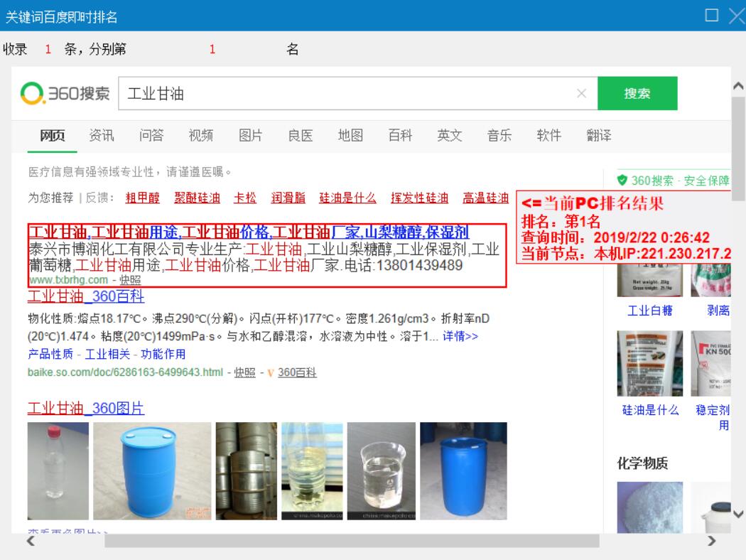Viewport: 746px width, 560px height.
Task: Switch to the 视频 tab
Action: point(201,136)
